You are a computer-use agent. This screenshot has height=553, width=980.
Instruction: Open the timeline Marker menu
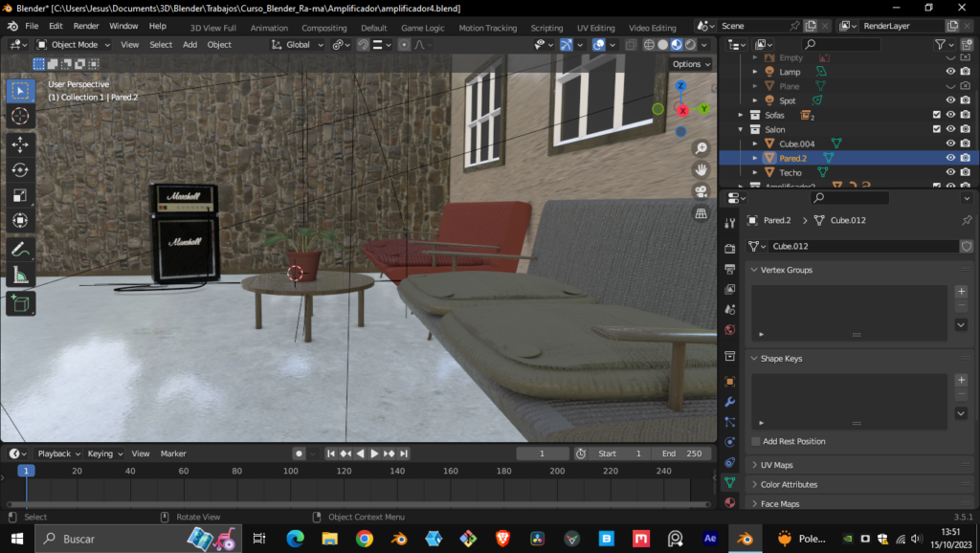(173, 453)
